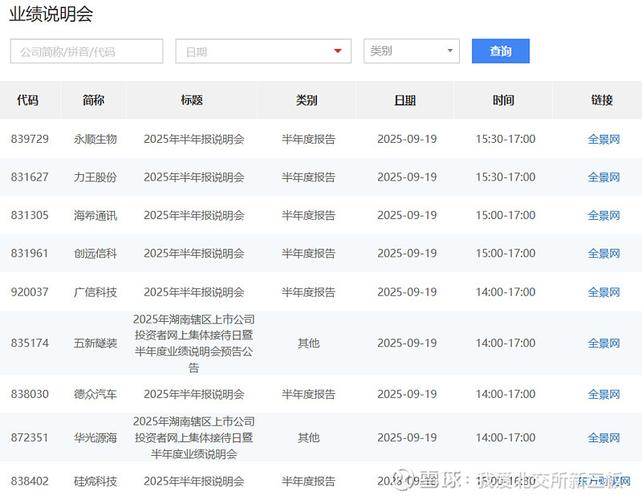The height and width of the screenshot is (500, 642).
Task: Open the 日期 date dropdown
Action: [x=262, y=51]
